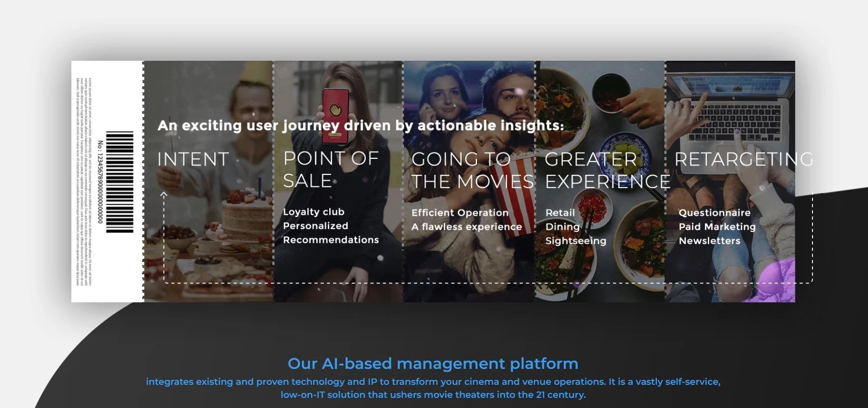Viewport: 868px width, 408px height.
Task: Click the GOING TO THE MOVIES heading
Action: point(473,170)
